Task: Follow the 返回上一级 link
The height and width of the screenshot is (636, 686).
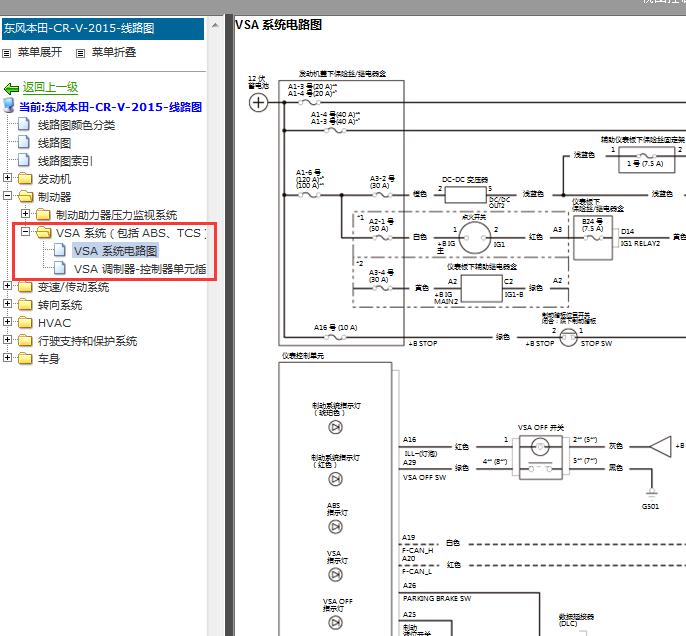Action: tap(50, 87)
